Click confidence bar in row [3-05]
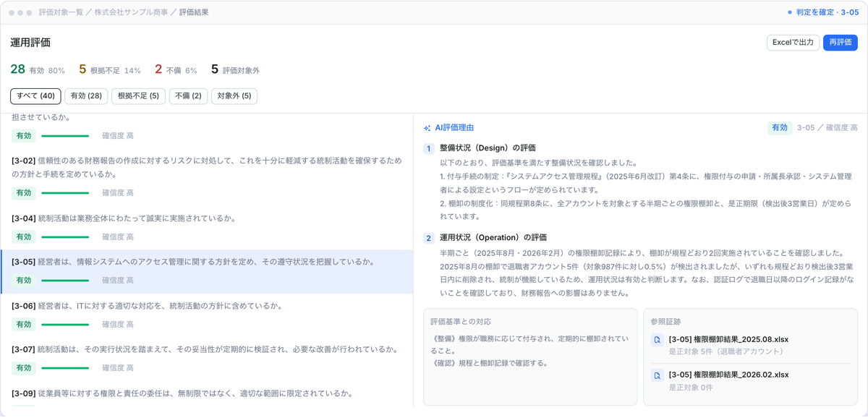The width and height of the screenshot is (868, 418). click(x=65, y=281)
